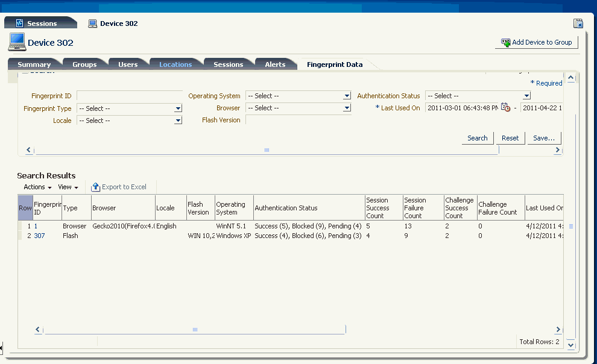Sort by Locale column header
597x364 pixels.
coord(171,208)
